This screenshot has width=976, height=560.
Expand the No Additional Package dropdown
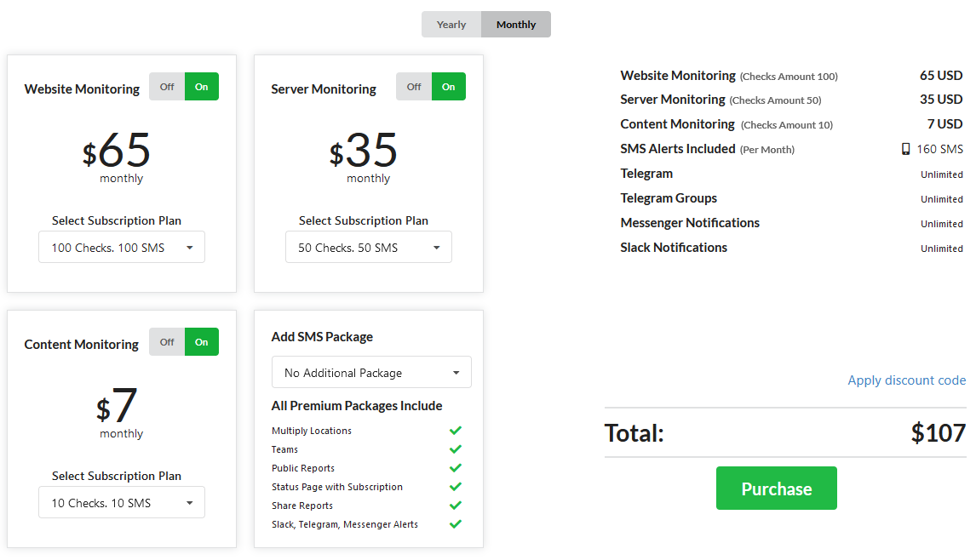tap(371, 372)
